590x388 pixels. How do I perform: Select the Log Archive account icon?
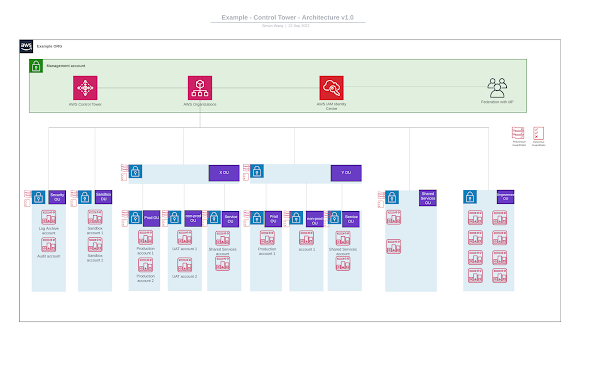click(49, 218)
